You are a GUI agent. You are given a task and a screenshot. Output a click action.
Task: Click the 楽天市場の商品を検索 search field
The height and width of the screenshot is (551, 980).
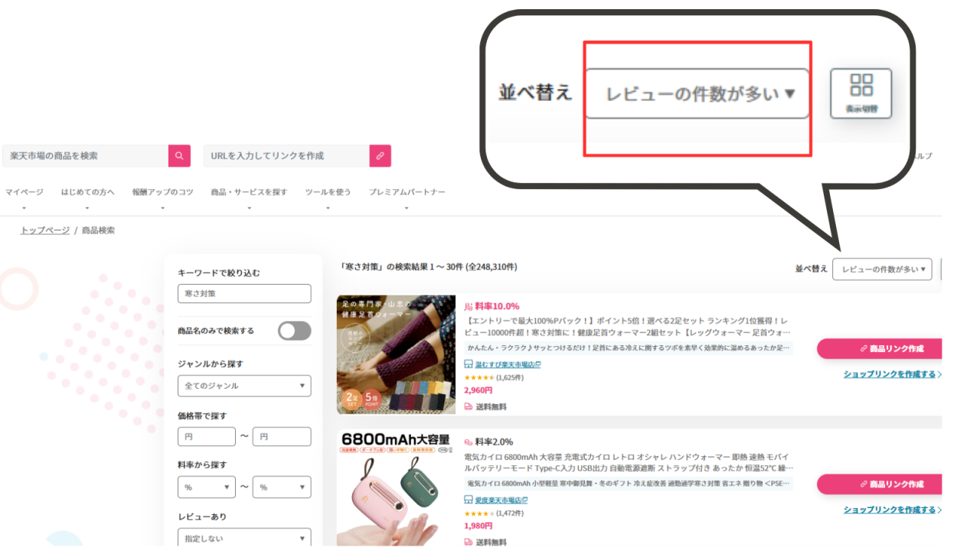coord(86,155)
